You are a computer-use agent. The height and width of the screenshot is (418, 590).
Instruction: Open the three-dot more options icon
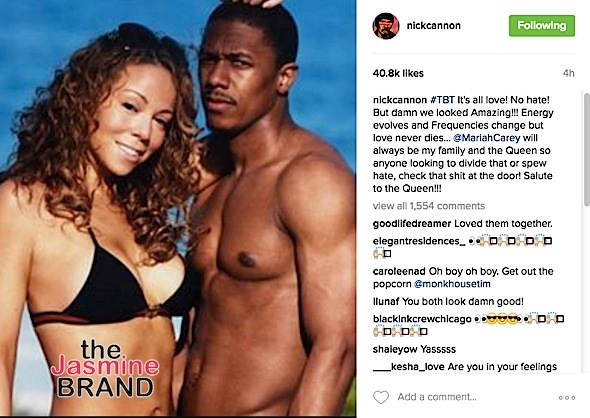[x=567, y=398]
